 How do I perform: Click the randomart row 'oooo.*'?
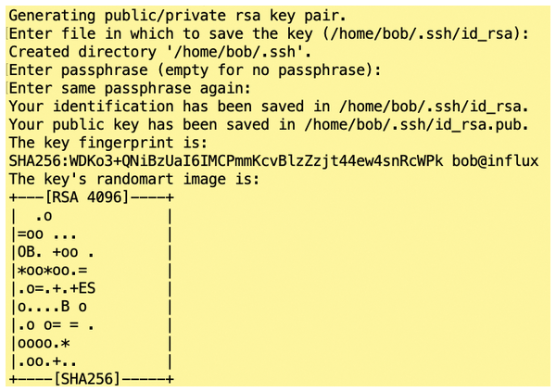pos(92,343)
